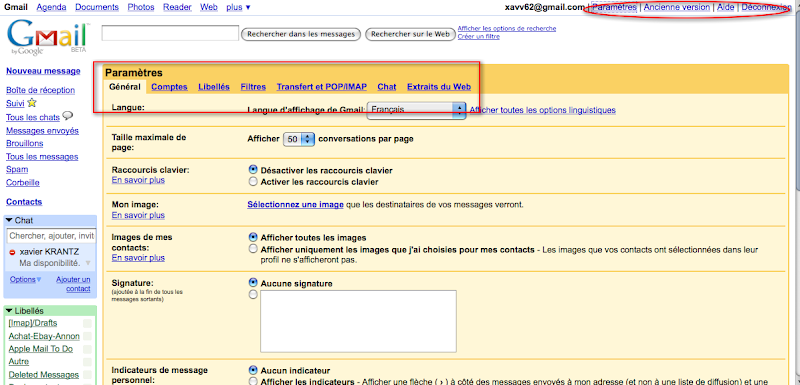The image size is (800, 385).
Task: Open the Filtres tab
Action: point(253,87)
